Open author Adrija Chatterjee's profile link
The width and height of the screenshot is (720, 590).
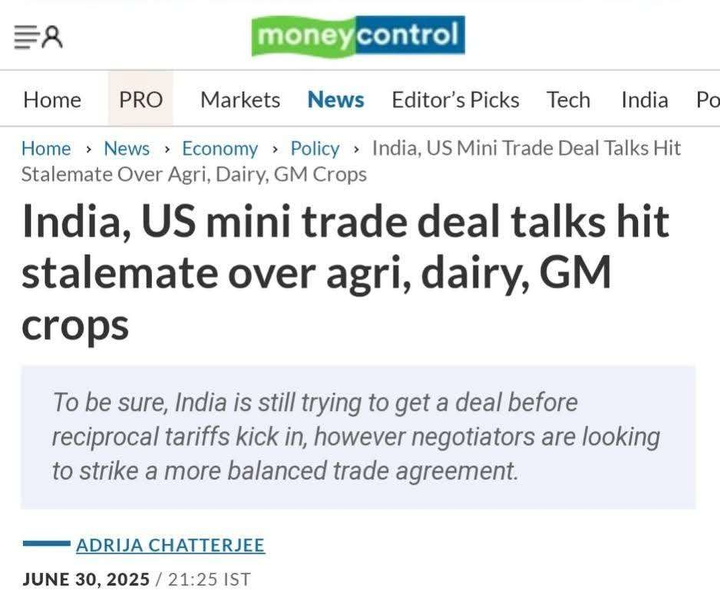[x=170, y=545]
